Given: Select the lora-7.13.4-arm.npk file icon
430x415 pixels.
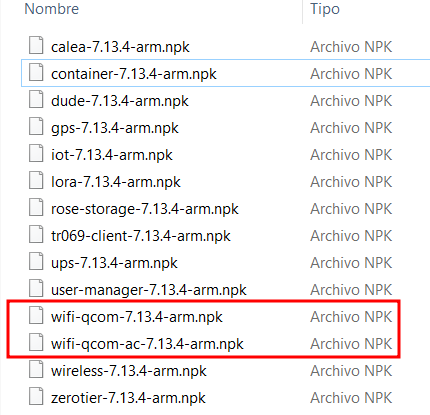Looking at the screenshot, I should (x=36, y=180).
